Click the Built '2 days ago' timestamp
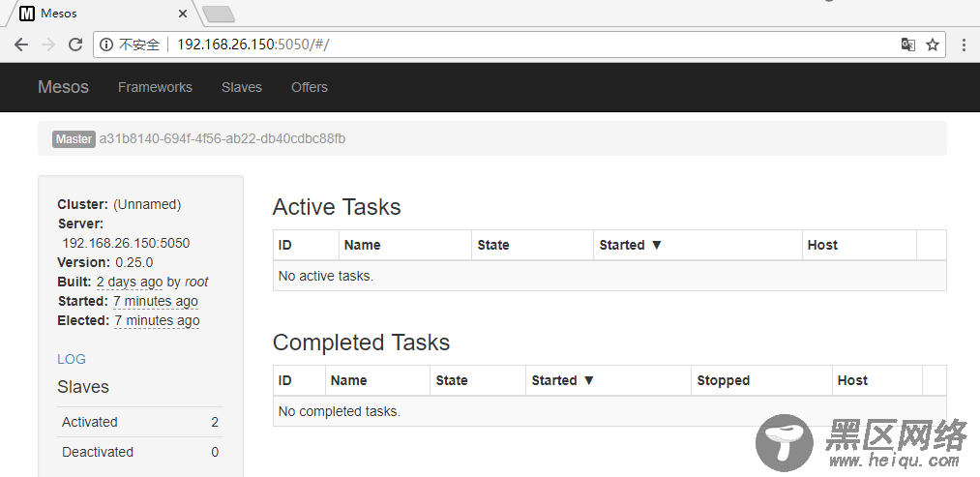Screen dimensions: 980x477 pos(130,282)
